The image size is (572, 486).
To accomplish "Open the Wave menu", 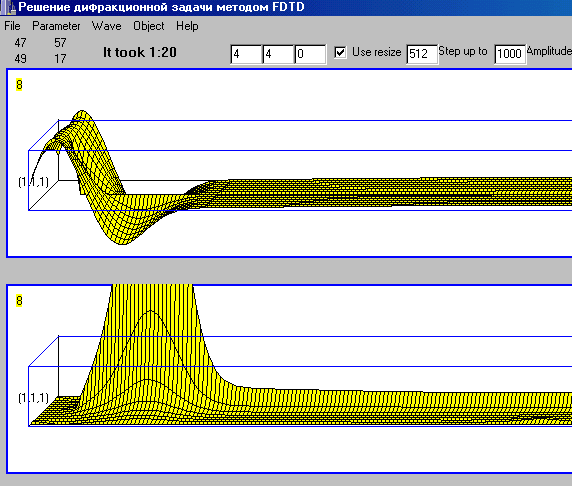I will (107, 26).
